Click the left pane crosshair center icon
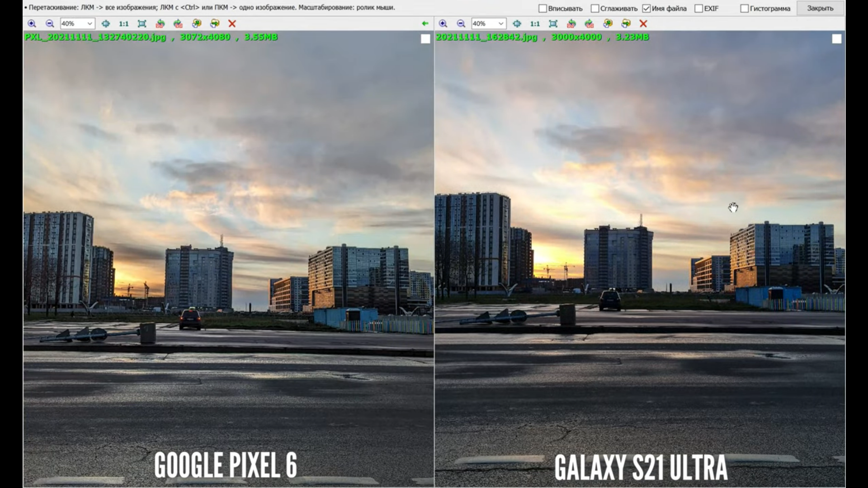 pos(106,23)
